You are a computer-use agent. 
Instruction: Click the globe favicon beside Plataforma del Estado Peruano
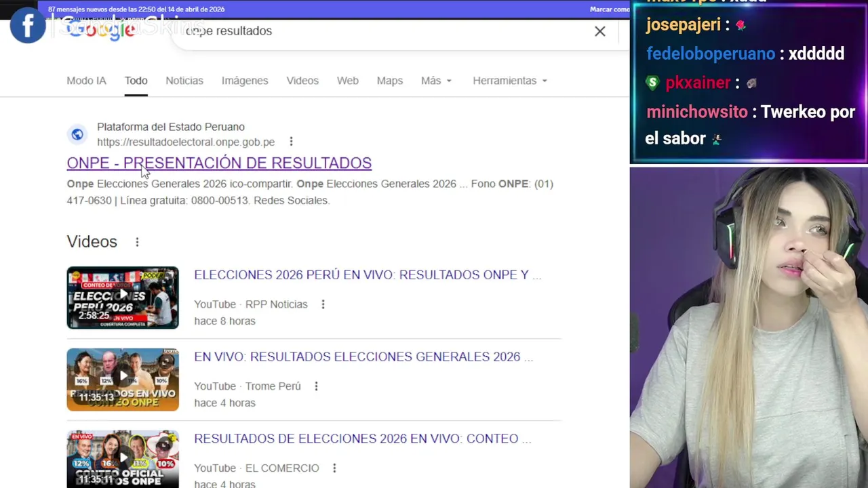pos(77,134)
